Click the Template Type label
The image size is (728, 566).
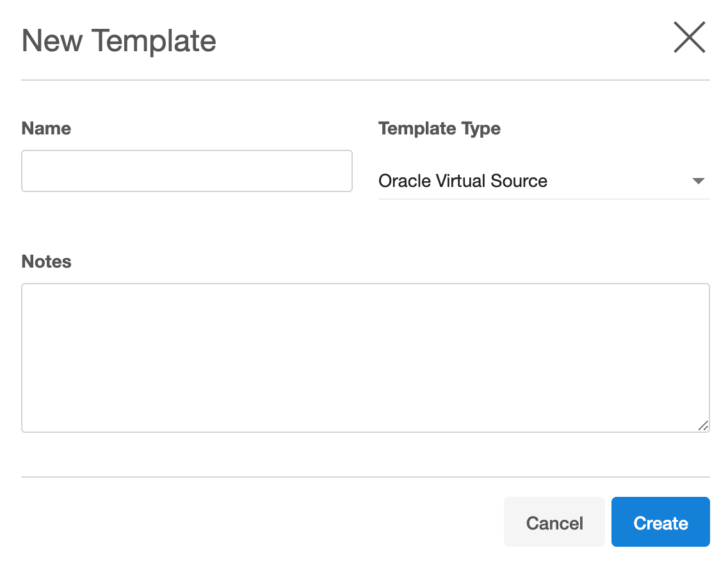click(439, 129)
